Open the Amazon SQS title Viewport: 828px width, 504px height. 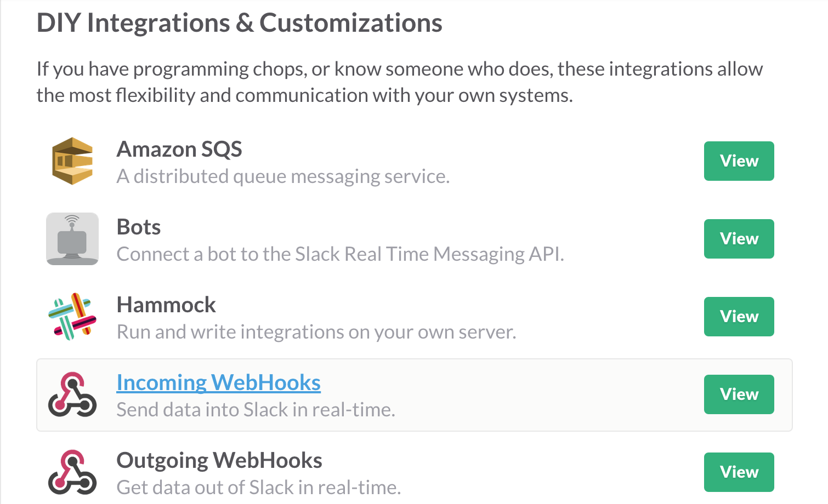click(x=179, y=149)
